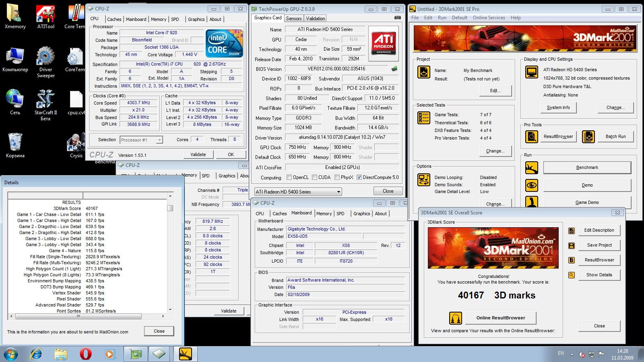Viewport: 644px width, 362px height.
Task: Click Online ResultBrowser icon in score dialog
Action: pos(455,318)
